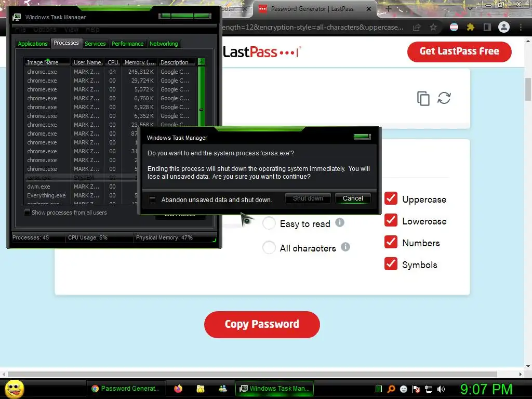Select chrome.exe row using 245,312 K
This screenshot has width=532, height=399.
[x=110, y=72]
